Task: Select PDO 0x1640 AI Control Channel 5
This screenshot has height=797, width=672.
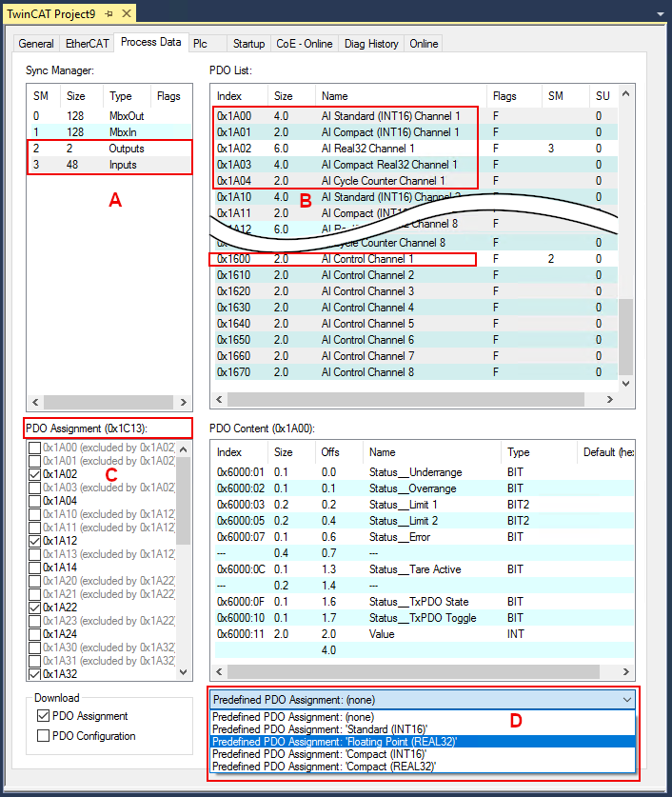Action: click(x=416, y=324)
